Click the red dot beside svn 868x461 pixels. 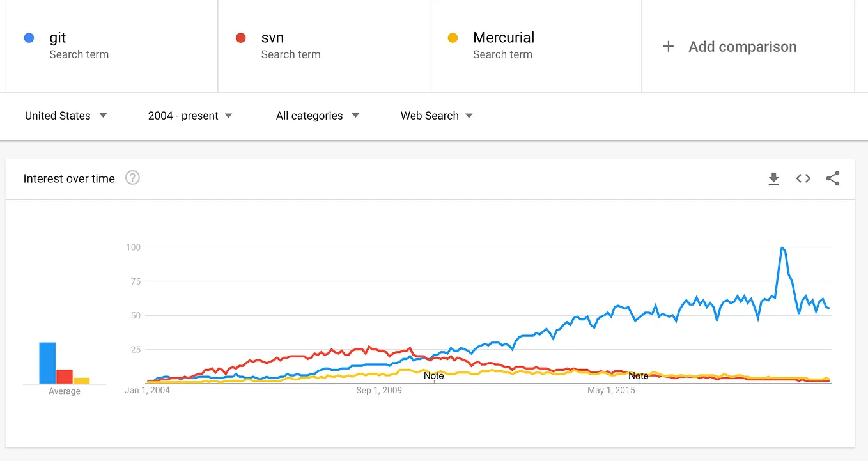[241, 38]
